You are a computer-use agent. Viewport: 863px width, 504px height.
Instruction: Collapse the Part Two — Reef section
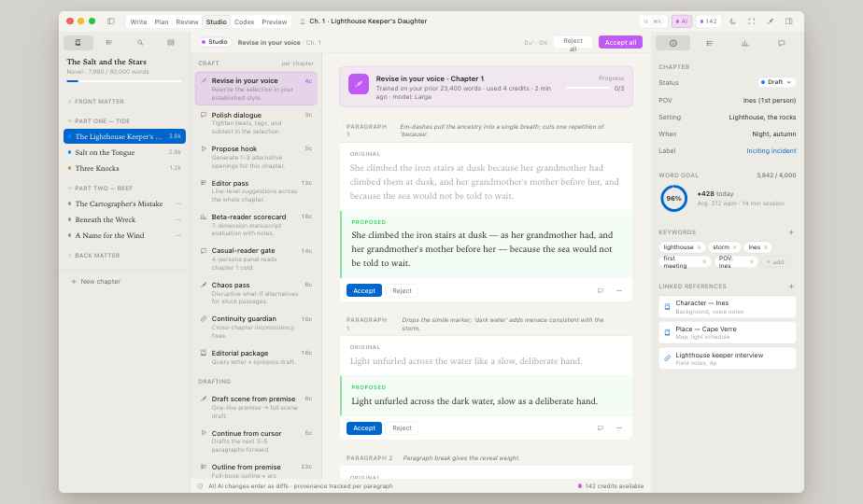tap(100, 189)
